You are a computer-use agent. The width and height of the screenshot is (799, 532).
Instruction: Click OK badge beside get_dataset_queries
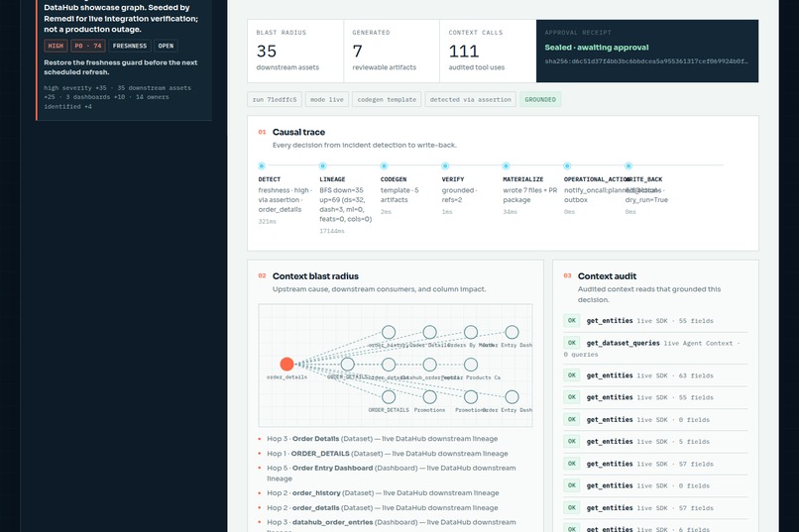pyautogui.click(x=572, y=343)
